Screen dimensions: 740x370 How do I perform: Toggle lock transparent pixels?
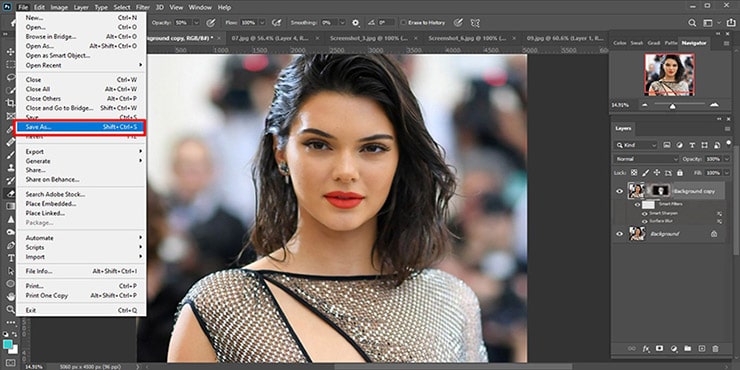pos(634,173)
